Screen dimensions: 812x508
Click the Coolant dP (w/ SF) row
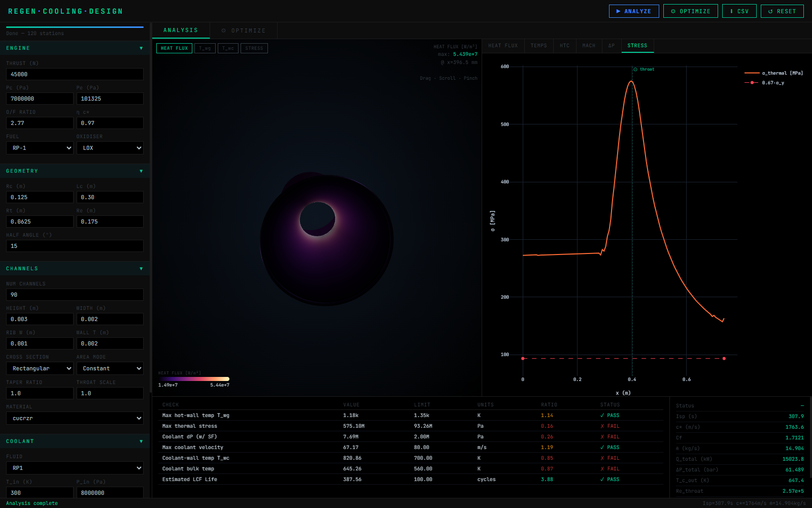pos(411,437)
